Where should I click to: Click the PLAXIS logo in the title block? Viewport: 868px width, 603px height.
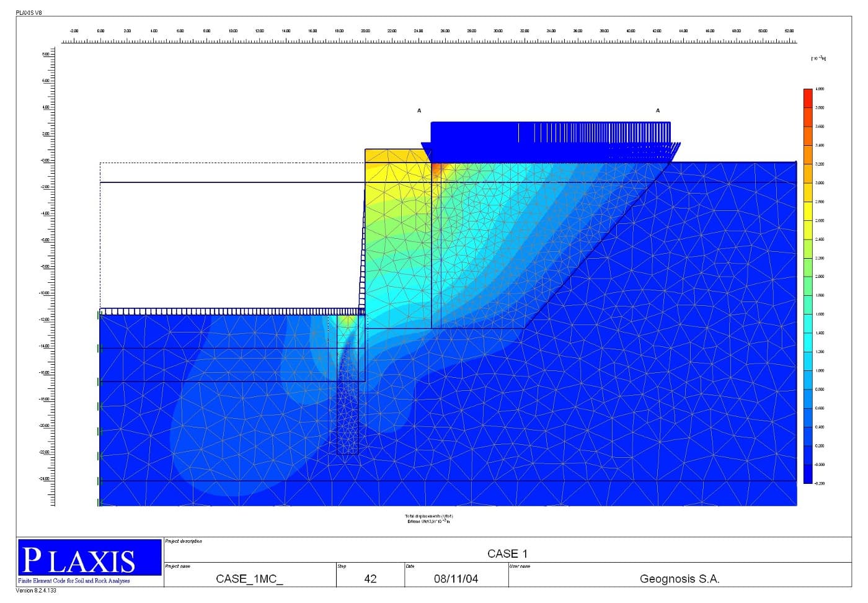[x=90, y=558]
